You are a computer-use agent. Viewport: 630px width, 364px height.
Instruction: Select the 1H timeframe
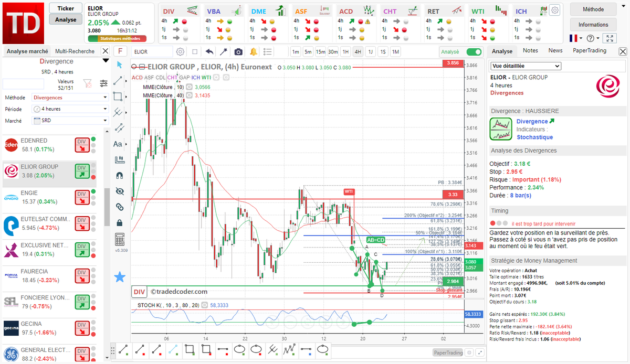click(345, 51)
